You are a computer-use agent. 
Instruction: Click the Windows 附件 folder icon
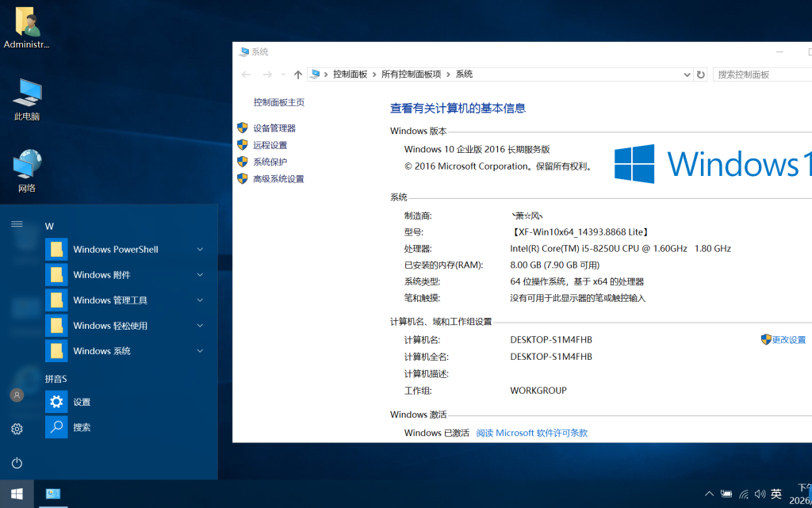coord(56,275)
